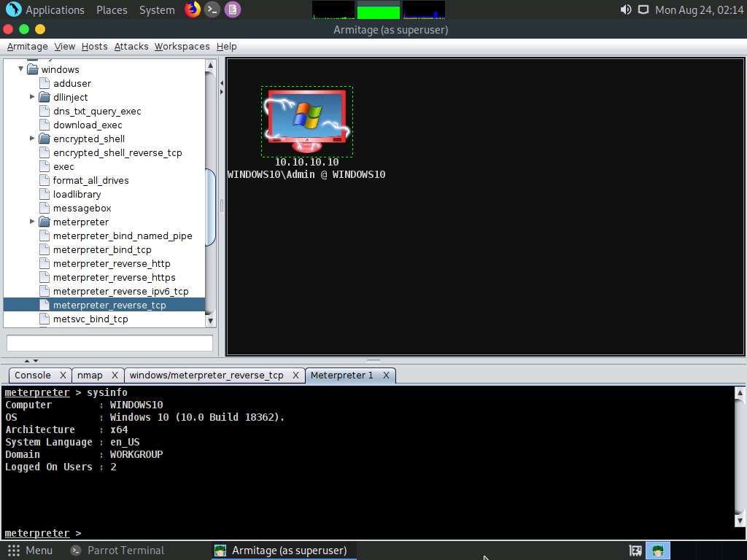Select the dns_txt_query_exec payload
This screenshot has width=747, height=560.
click(x=97, y=111)
